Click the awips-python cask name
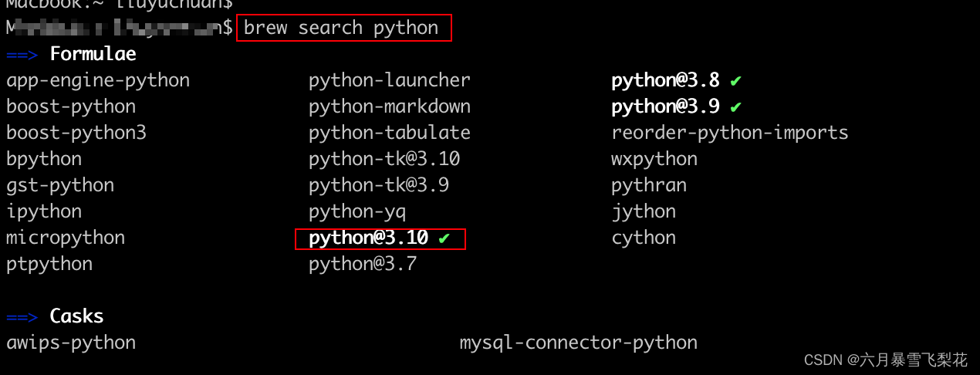Screen dimensions: 980x375 (71, 343)
